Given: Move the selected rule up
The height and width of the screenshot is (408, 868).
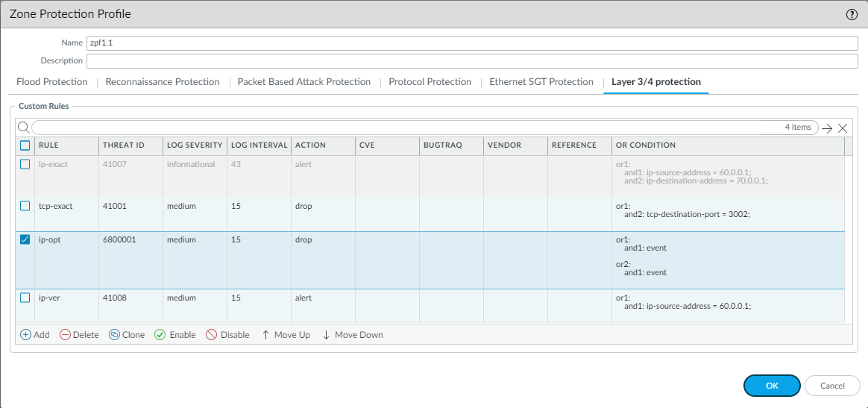Looking at the screenshot, I should click(x=286, y=335).
